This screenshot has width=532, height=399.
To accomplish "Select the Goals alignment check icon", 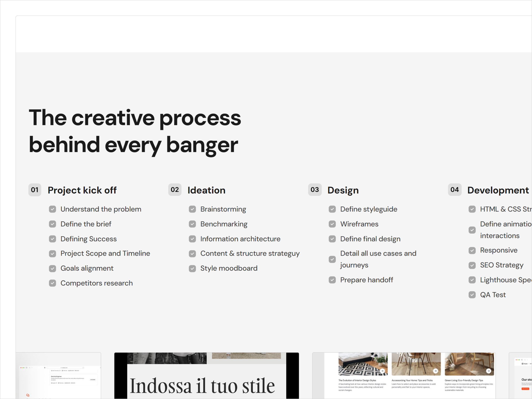I will click(52, 268).
